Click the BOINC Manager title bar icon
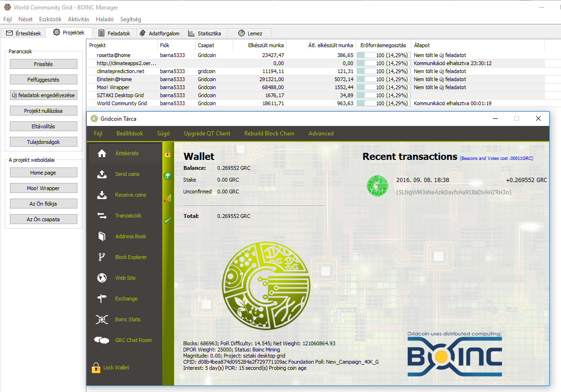Screen dimensions: 561x392 tap(7, 7)
